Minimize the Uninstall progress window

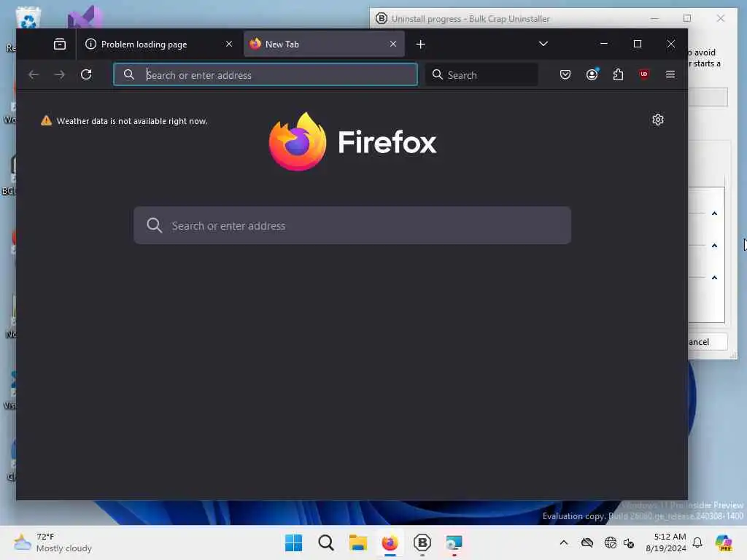click(654, 18)
